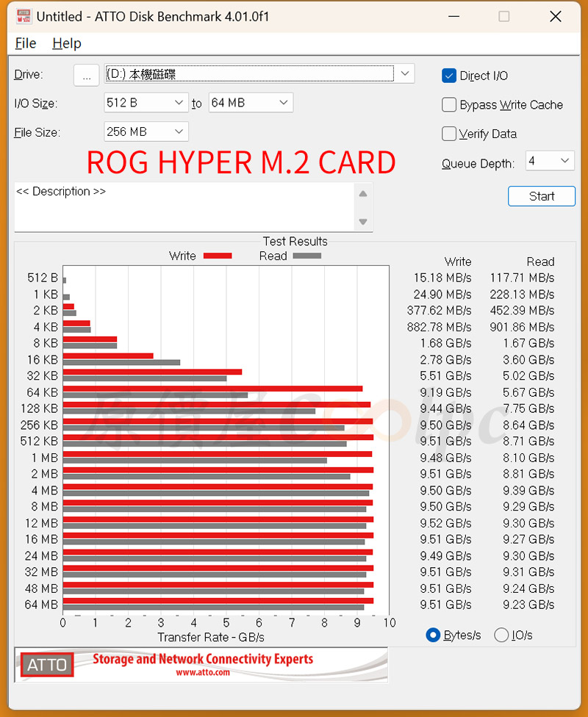
Task: Click the 8.10 GB/s read value
Action: coord(528,458)
